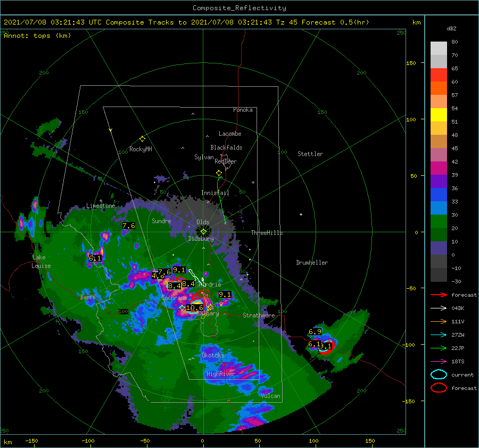Click the green 22JP track arrow icon
Viewport: 479px width, 448px height.
point(439,348)
